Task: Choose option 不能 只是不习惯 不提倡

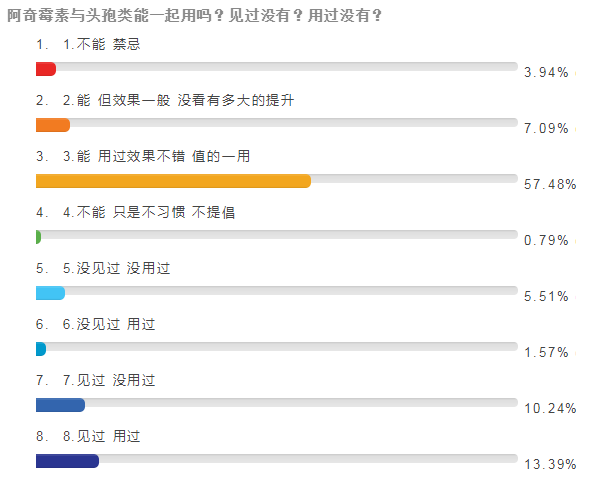Action: 149,212
